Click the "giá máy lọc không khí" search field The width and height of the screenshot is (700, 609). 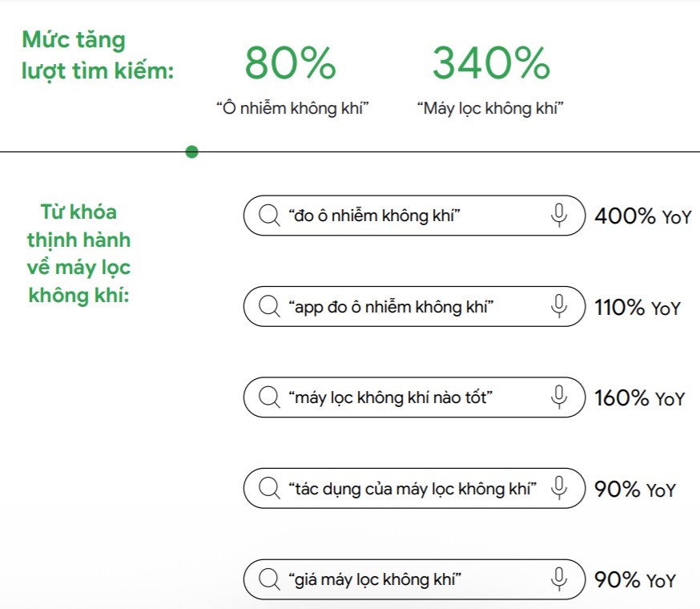click(x=414, y=579)
